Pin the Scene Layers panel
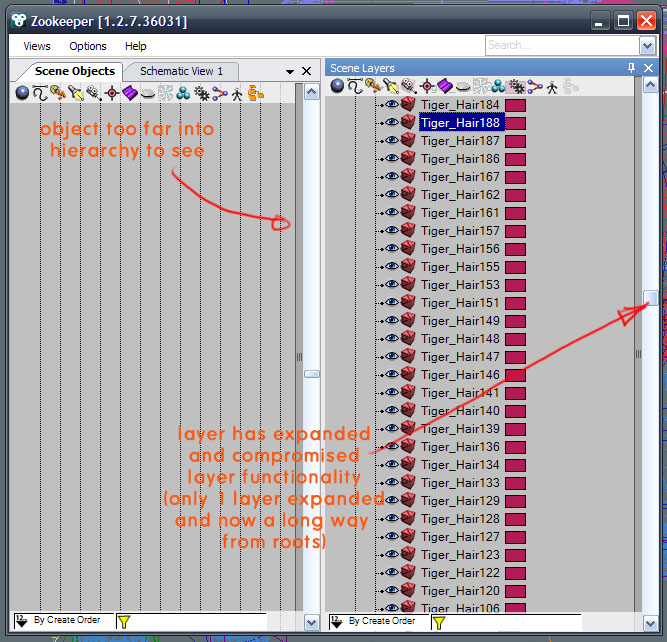 pyautogui.click(x=631, y=68)
